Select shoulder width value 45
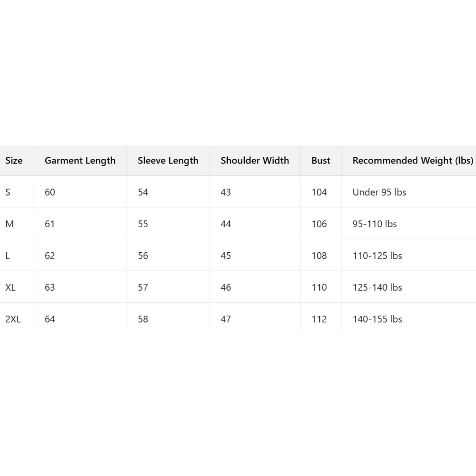The image size is (476, 476). click(226, 256)
